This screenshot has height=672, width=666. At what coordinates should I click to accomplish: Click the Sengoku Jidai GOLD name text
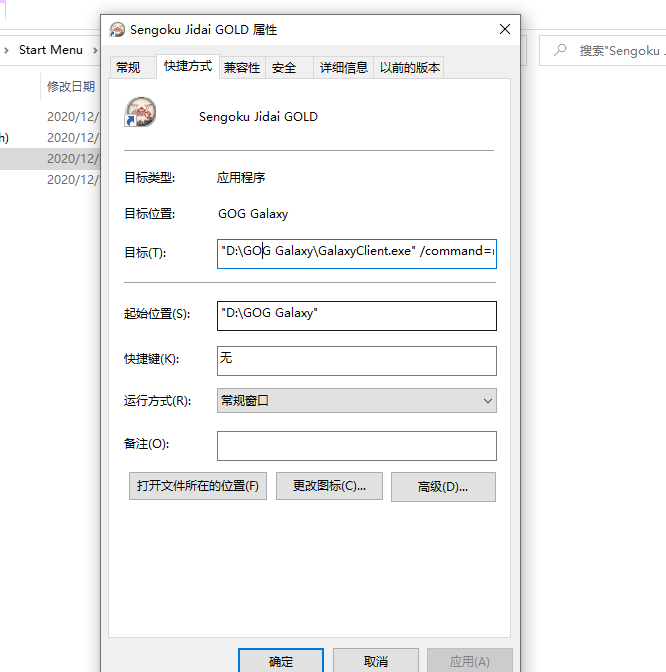258,117
